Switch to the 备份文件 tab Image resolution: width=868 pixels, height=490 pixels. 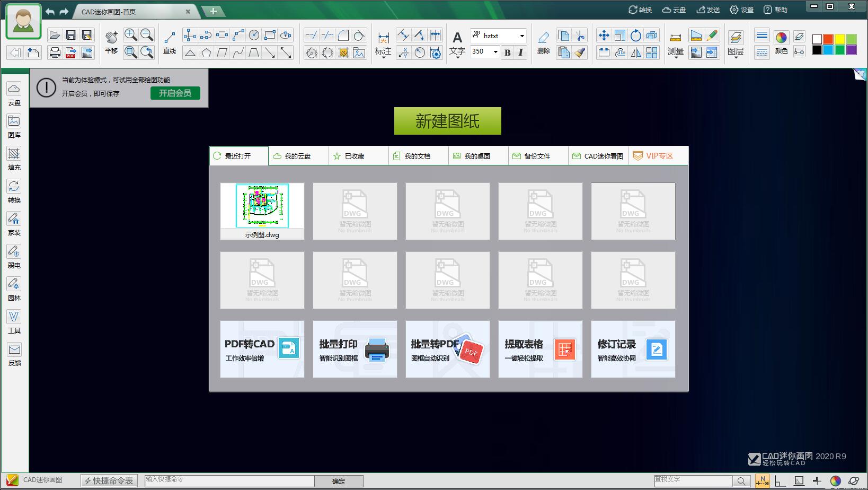[538, 156]
